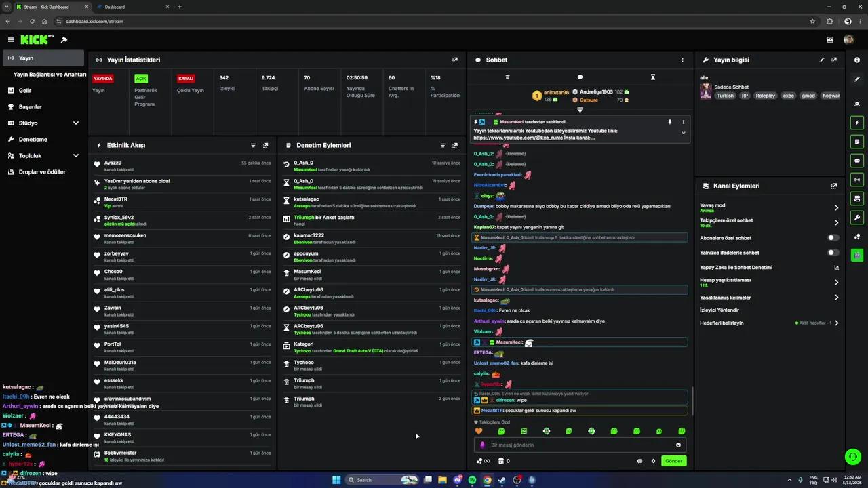Viewport: 868px width, 488px height.
Task: Click the user avatar in the top bar
Action: click(848, 40)
